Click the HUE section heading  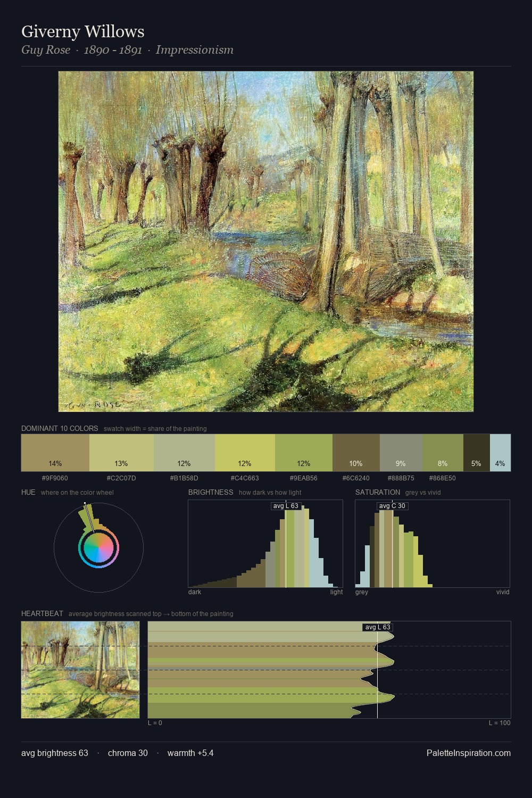(x=28, y=492)
